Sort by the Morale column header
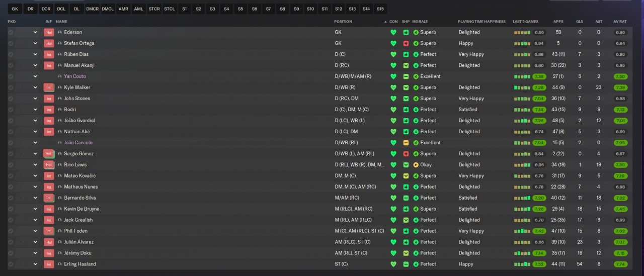The image size is (644, 276). point(420,22)
